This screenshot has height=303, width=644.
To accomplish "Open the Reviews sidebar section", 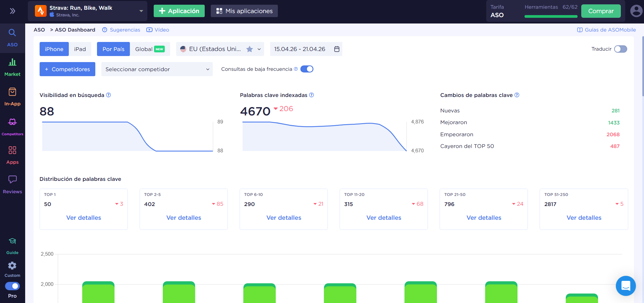I will point(12,184).
